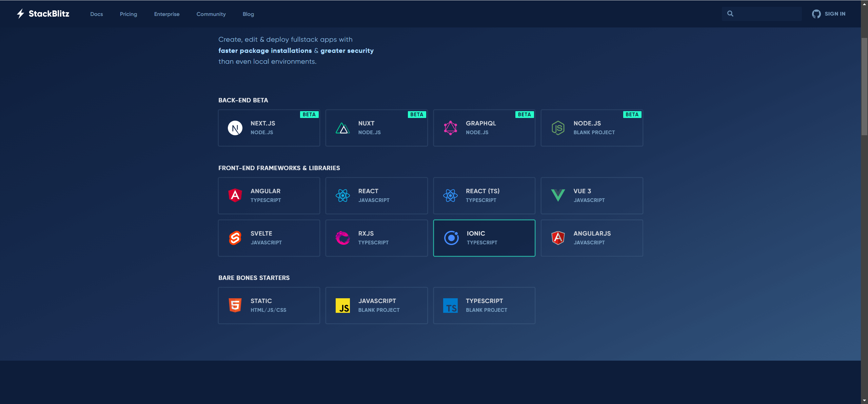Click the 'greater security' text
Image resolution: width=868 pixels, height=404 pixels.
tap(347, 50)
